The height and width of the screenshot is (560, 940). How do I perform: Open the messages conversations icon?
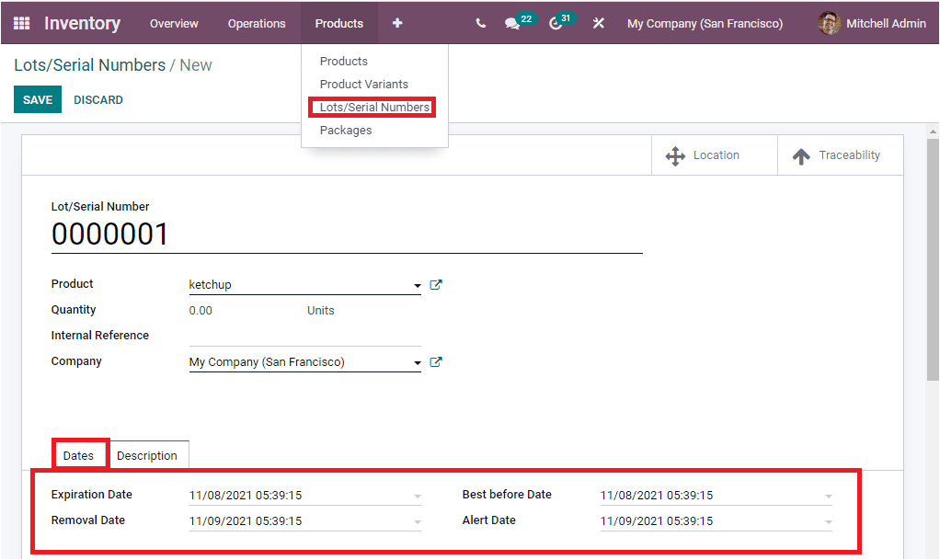pyautogui.click(x=512, y=23)
